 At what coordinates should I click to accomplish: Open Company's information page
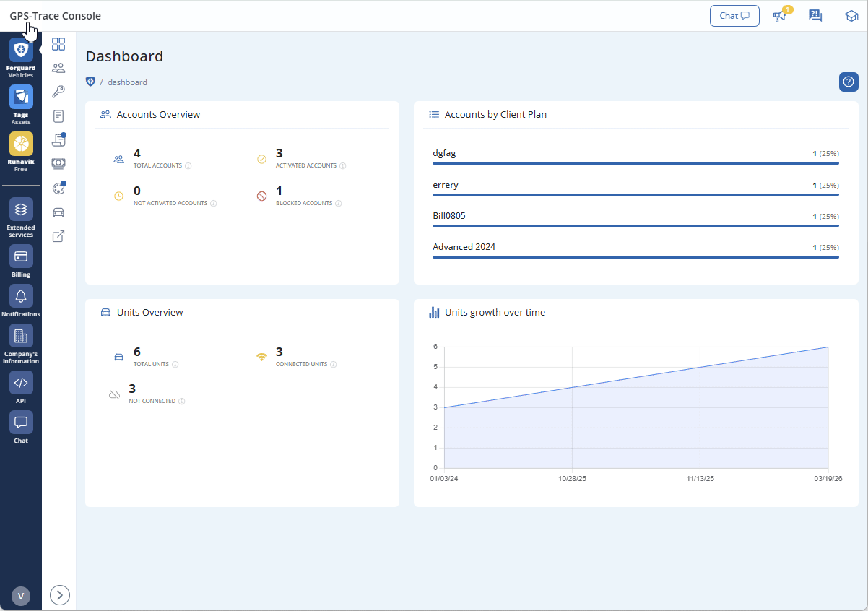click(21, 336)
